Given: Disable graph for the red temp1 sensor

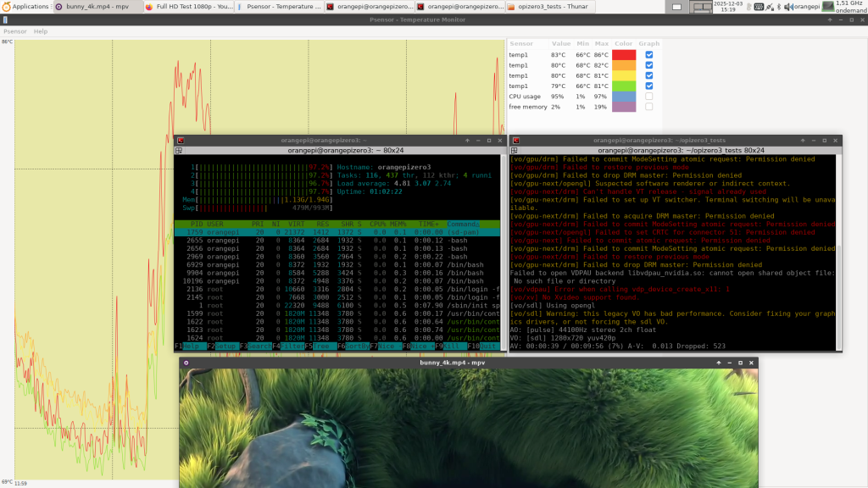Looking at the screenshot, I should click(x=649, y=55).
